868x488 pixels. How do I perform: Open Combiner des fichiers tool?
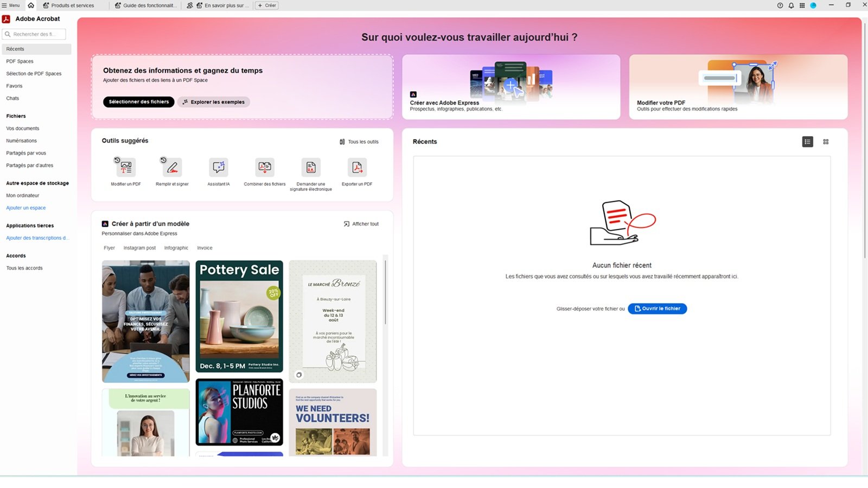(x=265, y=168)
